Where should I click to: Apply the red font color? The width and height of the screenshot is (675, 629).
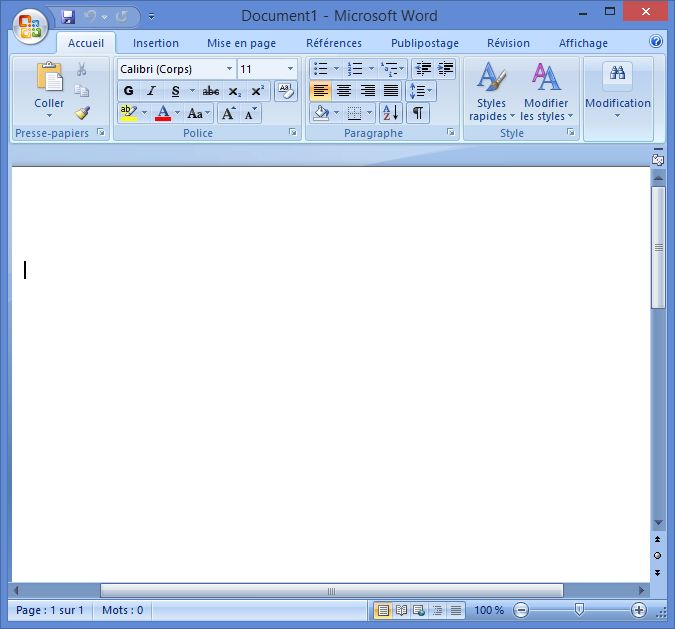pos(163,114)
